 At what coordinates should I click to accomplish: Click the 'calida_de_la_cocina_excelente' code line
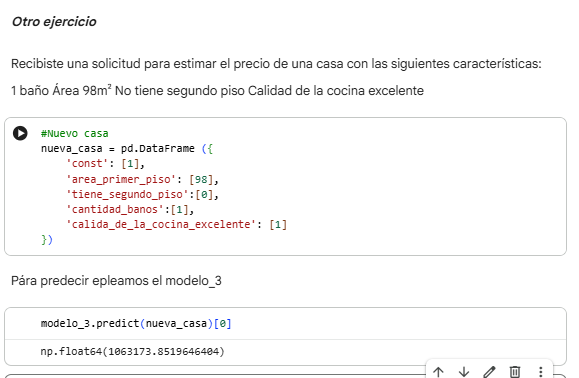176,224
